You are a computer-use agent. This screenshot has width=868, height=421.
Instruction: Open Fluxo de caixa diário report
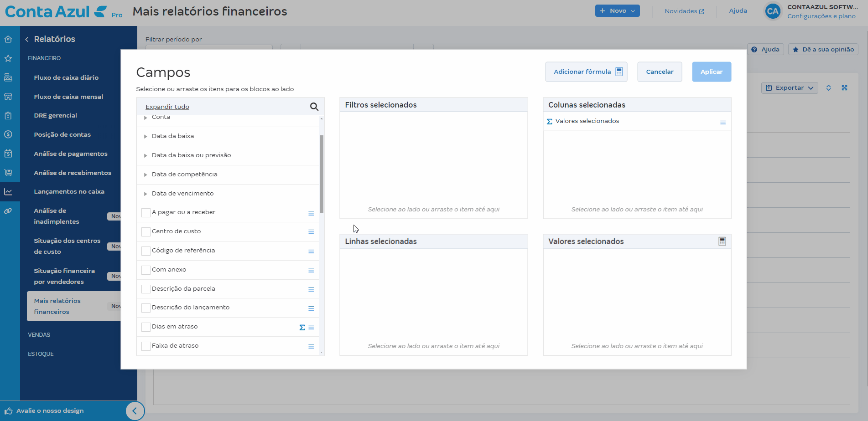(x=66, y=78)
